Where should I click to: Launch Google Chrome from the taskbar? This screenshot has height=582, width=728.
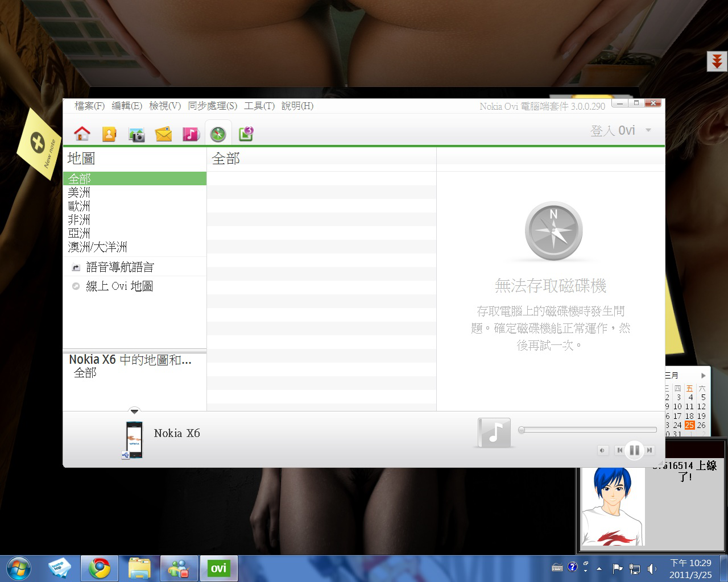pos(99,568)
